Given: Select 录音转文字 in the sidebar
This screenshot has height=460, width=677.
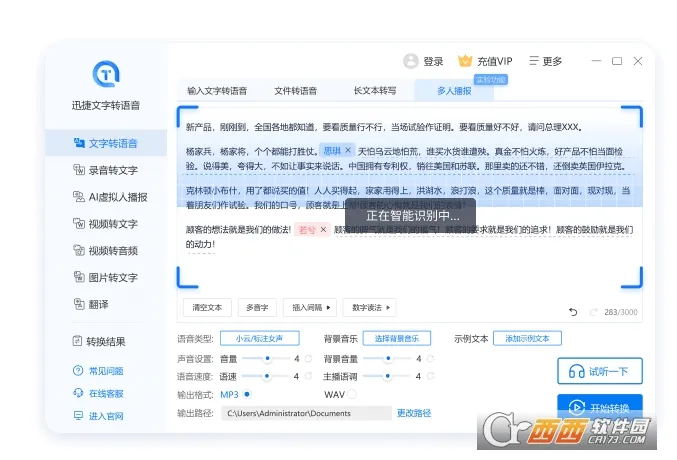Looking at the screenshot, I should tap(104, 170).
